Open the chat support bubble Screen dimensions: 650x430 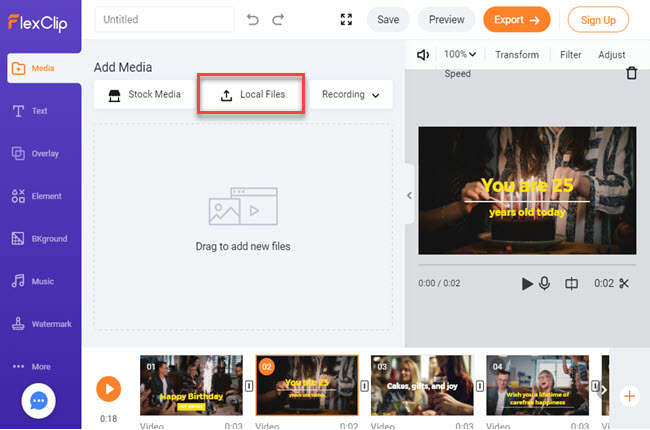coord(38,400)
